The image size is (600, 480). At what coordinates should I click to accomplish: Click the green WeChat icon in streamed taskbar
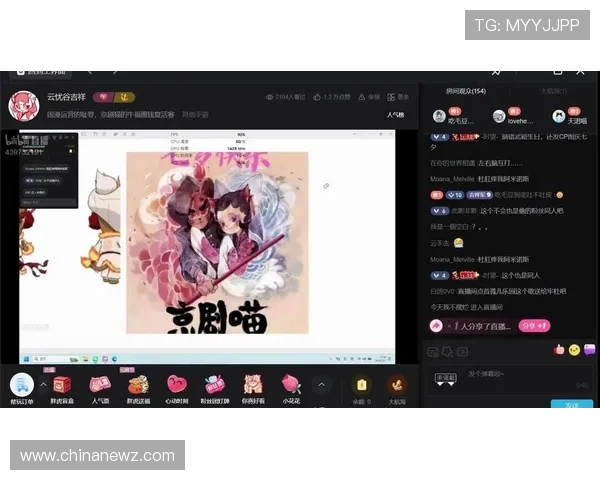point(95,359)
